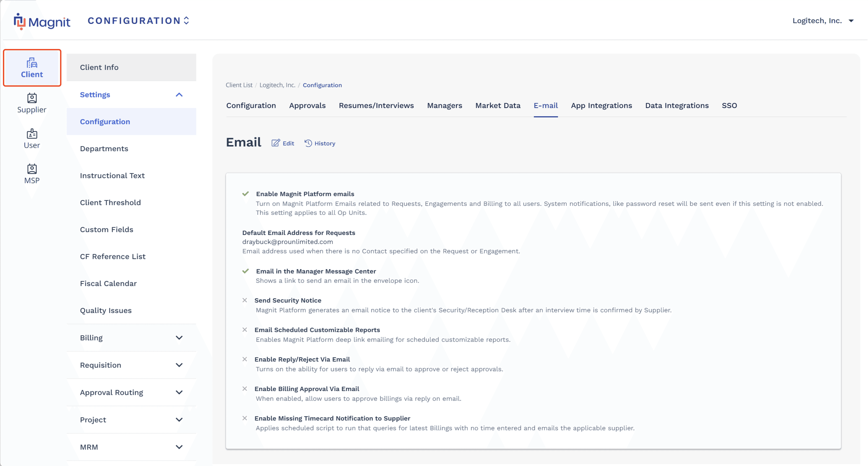Image resolution: width=868 pixels, height=466 pixels.
Task: Open the Supplier section icon
Action: [x=32, y=103]
